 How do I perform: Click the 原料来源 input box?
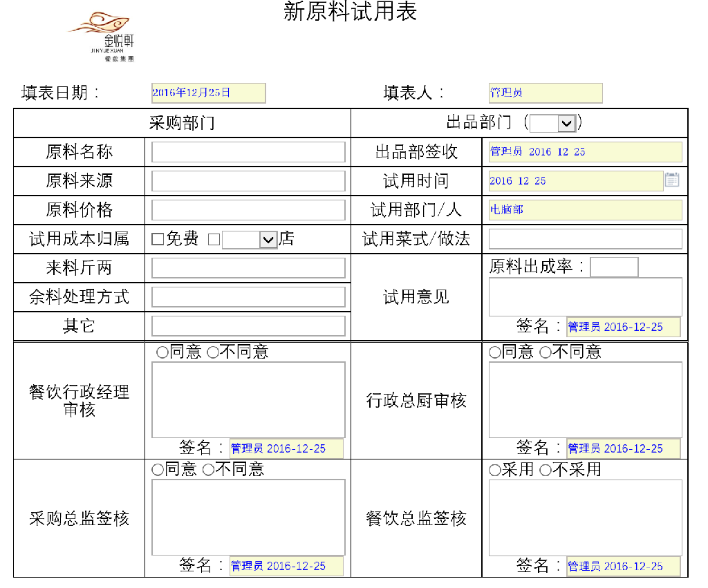[x=248, y=181]
